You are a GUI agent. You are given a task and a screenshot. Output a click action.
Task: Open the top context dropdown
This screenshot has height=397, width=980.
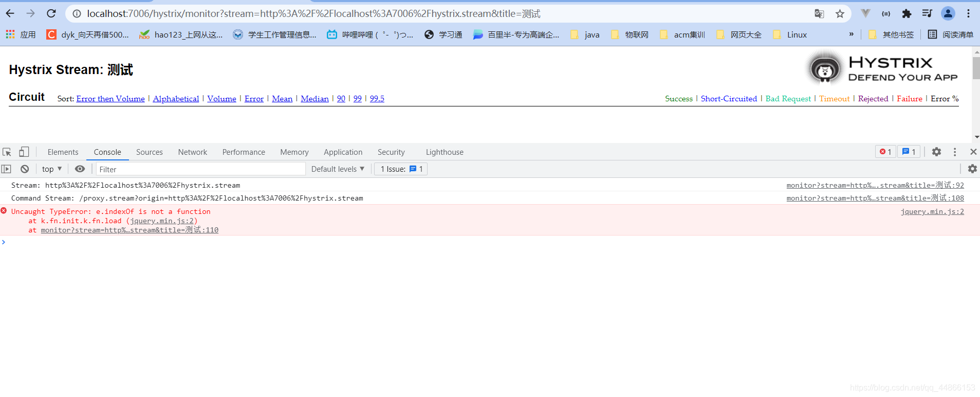coord(52,169)
